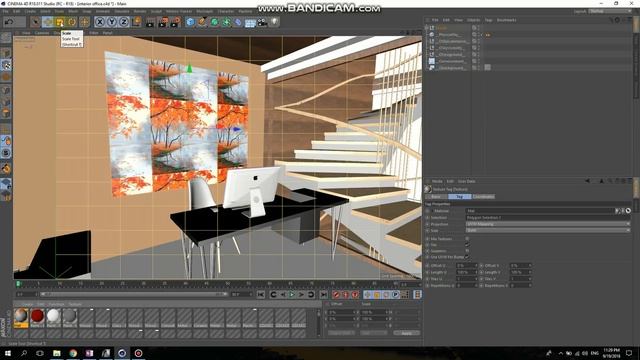The image size is (640, 360).
Task: Add a Cube primitive object
Action: [190, 22]
